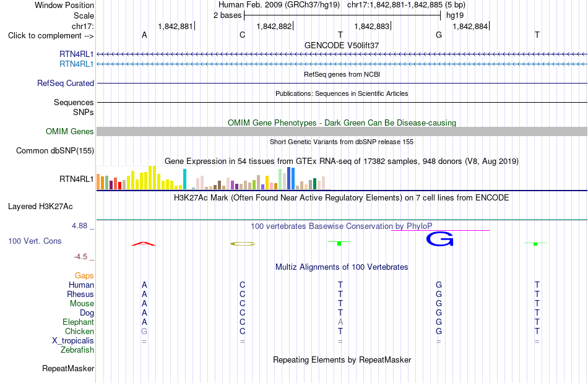The width and height of the screenshot is (588, 383).
Task: Click the orange Gaps label
Action: point(84,276)
